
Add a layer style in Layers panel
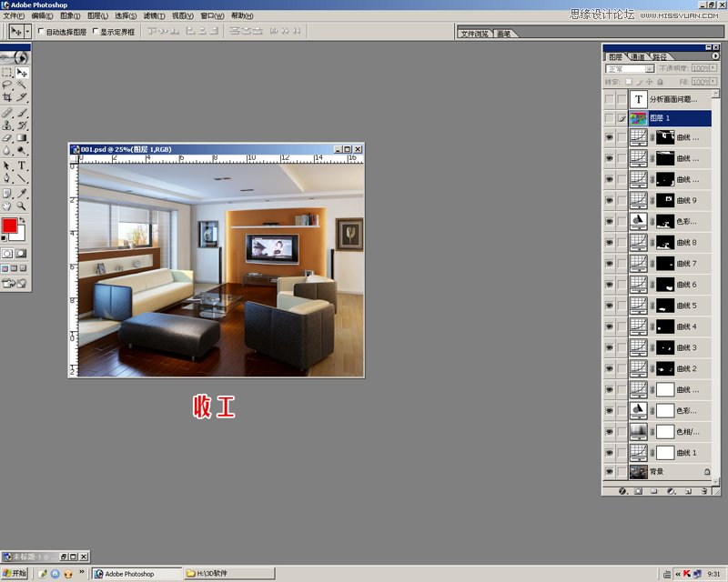(623, 491)
